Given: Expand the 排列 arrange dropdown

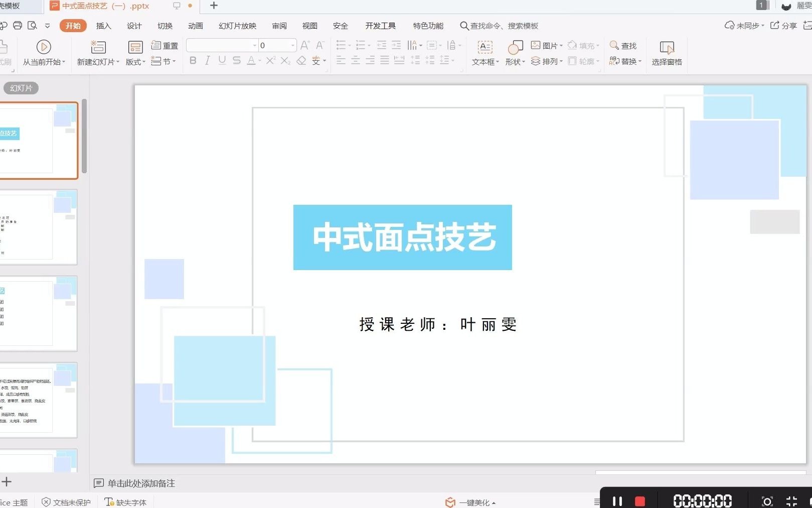Looking at the screenshot, I should [547, 61].
